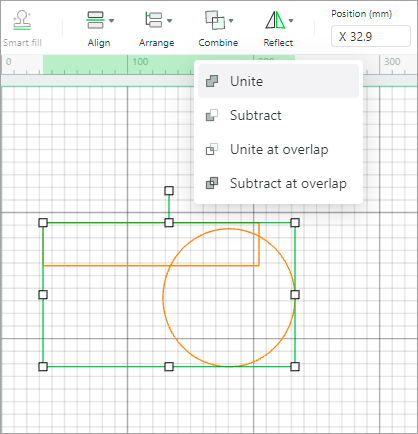Click the Reflect tool icon

click(275, 20)
